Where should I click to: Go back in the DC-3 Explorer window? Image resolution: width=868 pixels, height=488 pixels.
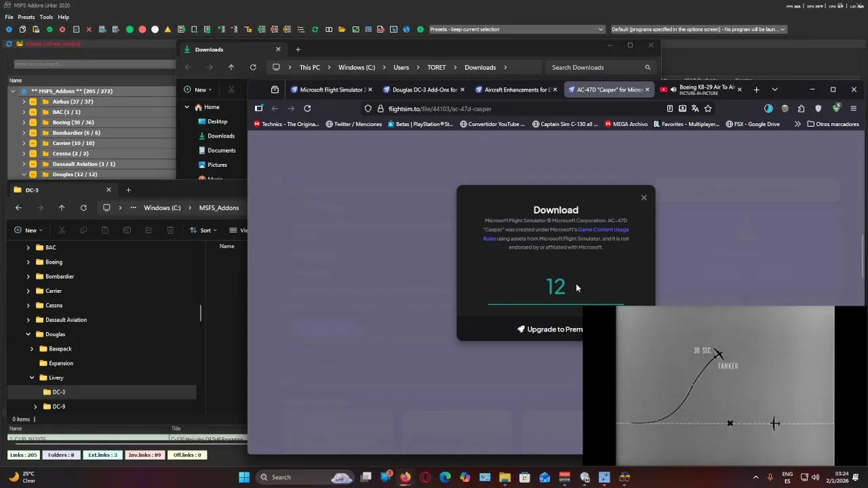tap(18, 207)
